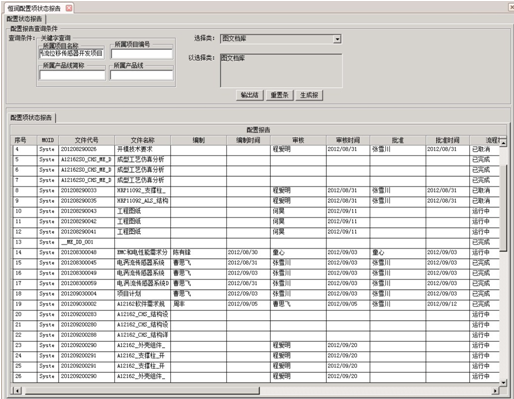
Task: Select file code 201208300045 in row 15
Action: (86, 263)
